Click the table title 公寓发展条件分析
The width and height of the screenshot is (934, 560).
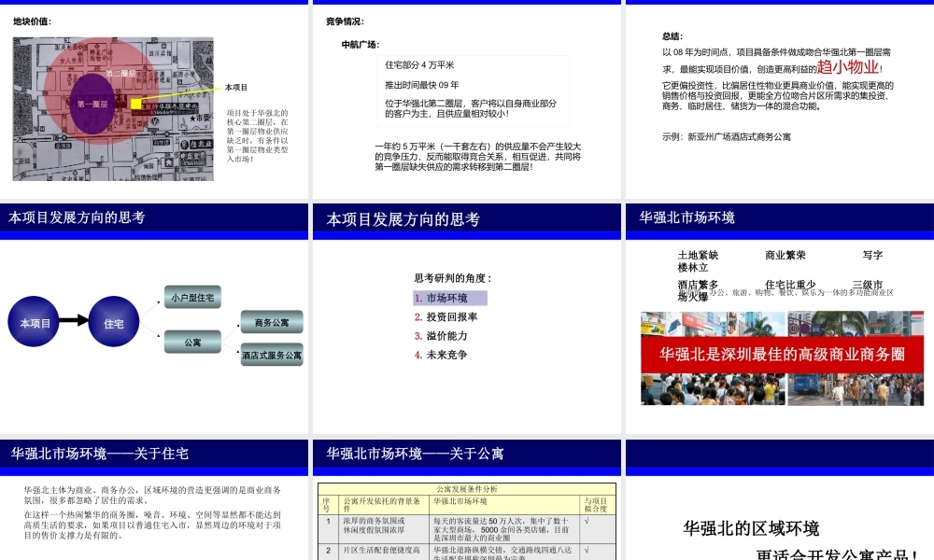[x=466, y=489]
